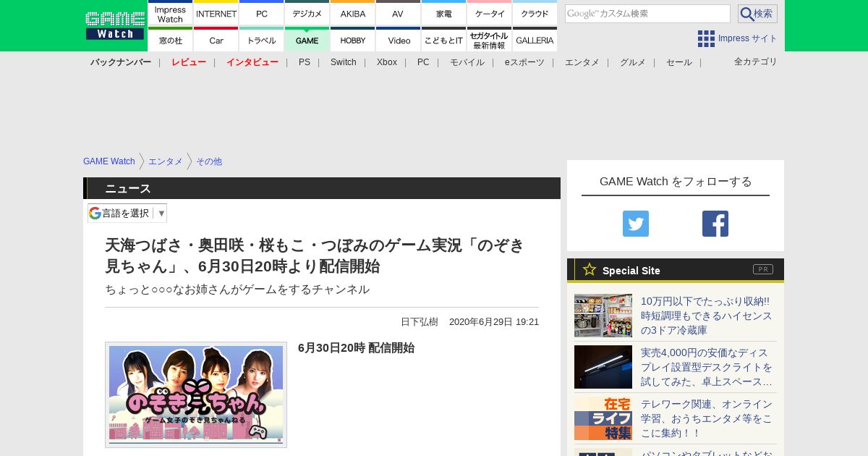Click the search magnifier button

(x=757, y=14)
